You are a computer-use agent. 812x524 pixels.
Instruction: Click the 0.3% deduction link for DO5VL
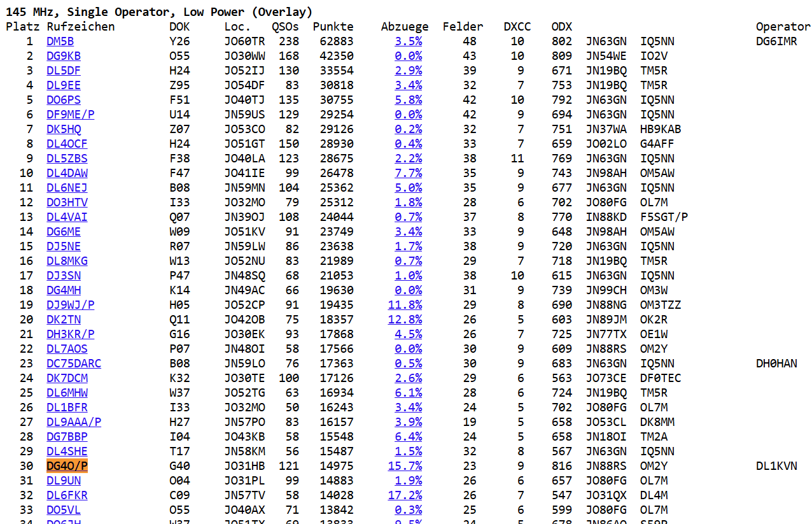[x=408, y=510]
